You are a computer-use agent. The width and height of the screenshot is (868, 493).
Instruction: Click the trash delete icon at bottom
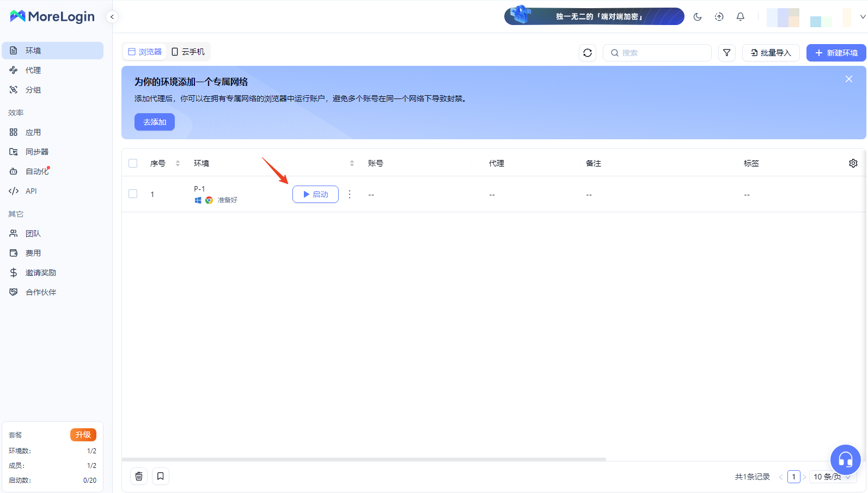(x=139, y=476)
